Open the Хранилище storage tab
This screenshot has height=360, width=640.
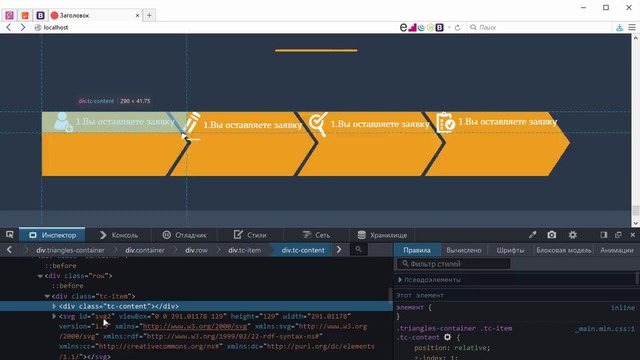tap(382, 235)
